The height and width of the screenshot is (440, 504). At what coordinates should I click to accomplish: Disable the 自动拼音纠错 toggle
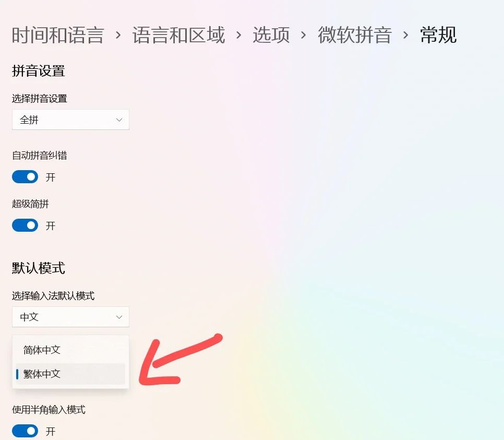25,177
